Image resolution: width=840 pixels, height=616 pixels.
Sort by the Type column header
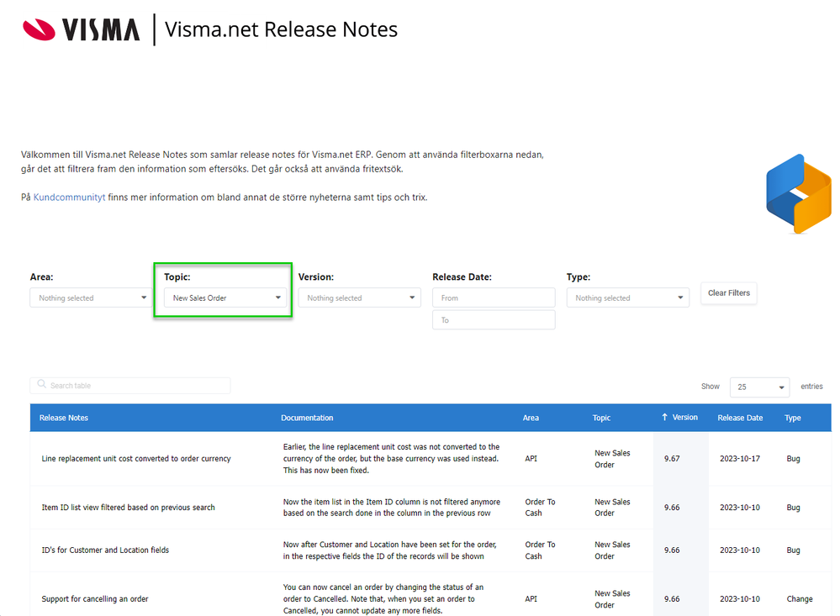793,418
